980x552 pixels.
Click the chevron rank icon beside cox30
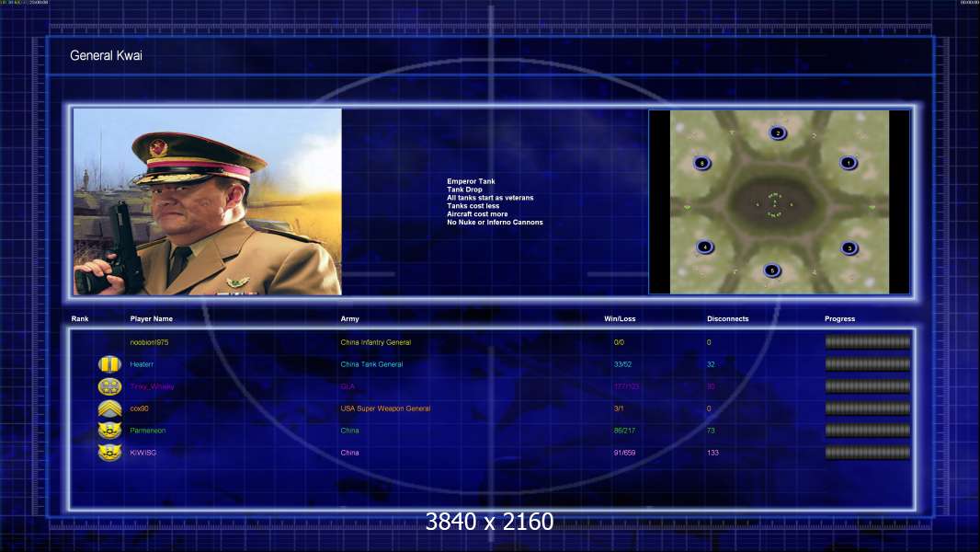(109, 408)
